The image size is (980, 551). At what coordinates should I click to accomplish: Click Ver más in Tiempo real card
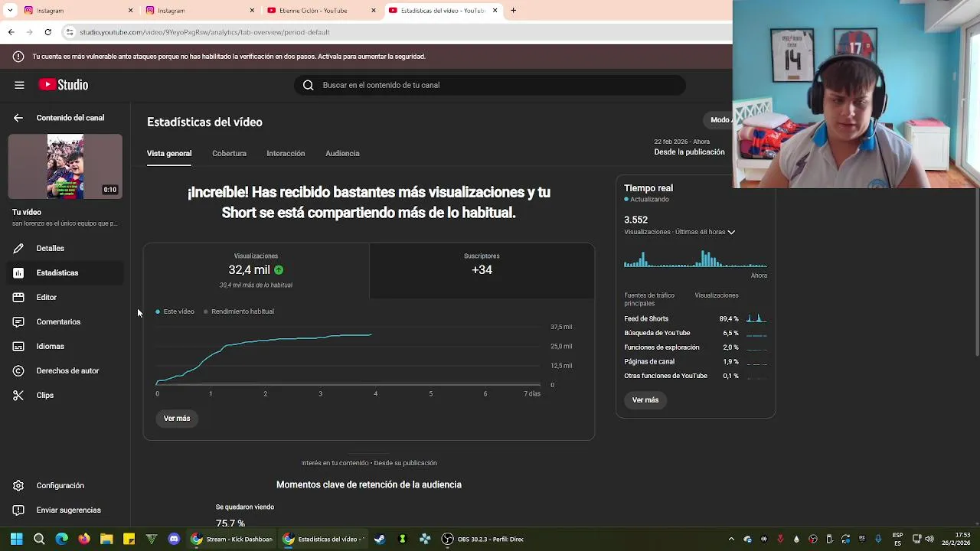pos(645,400)
